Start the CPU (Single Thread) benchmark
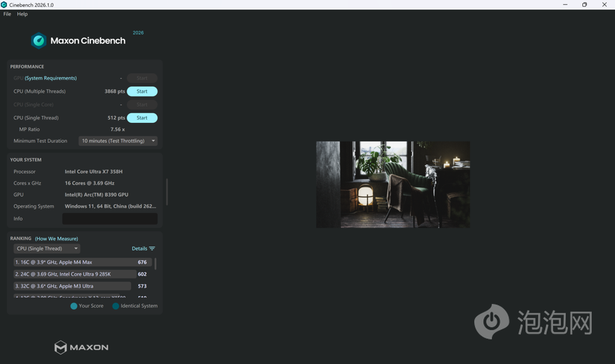Image resolution: width=615 pixels, height=364 pixels. (x=142, y=118)
